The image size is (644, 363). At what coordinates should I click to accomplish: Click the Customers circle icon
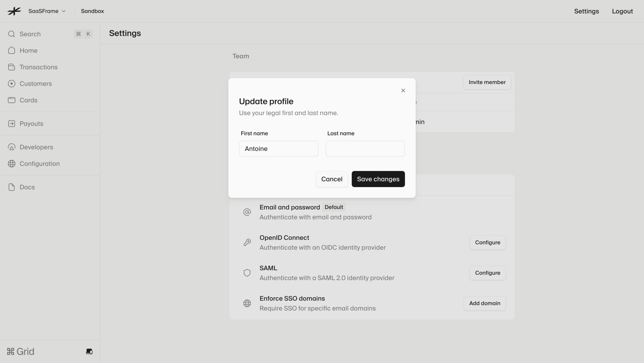pyautogui.click(x=12, y=83)
